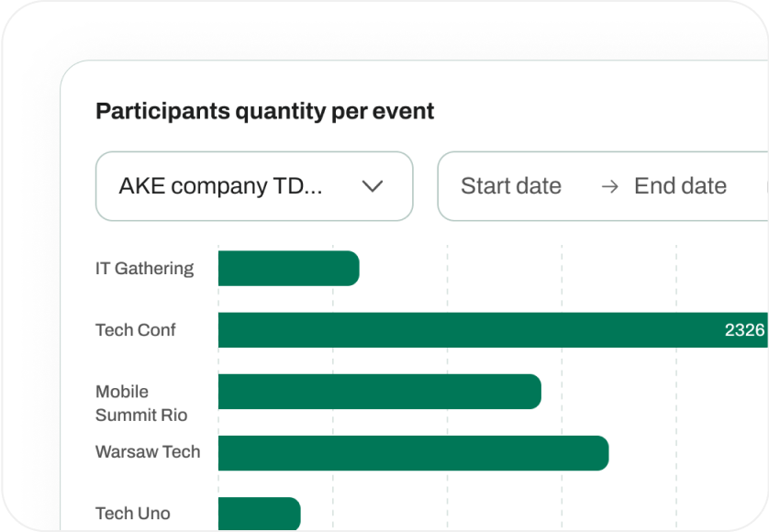The width and height of the screenshot is (769, 532).
Task: Select the Warsaw Tech bar
Action: [x=414, y=453]
